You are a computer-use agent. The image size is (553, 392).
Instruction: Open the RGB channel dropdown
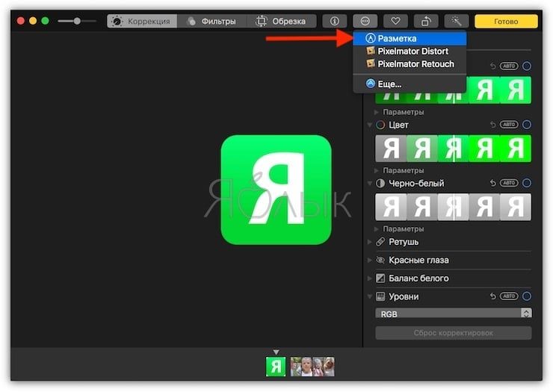[454, 314]
